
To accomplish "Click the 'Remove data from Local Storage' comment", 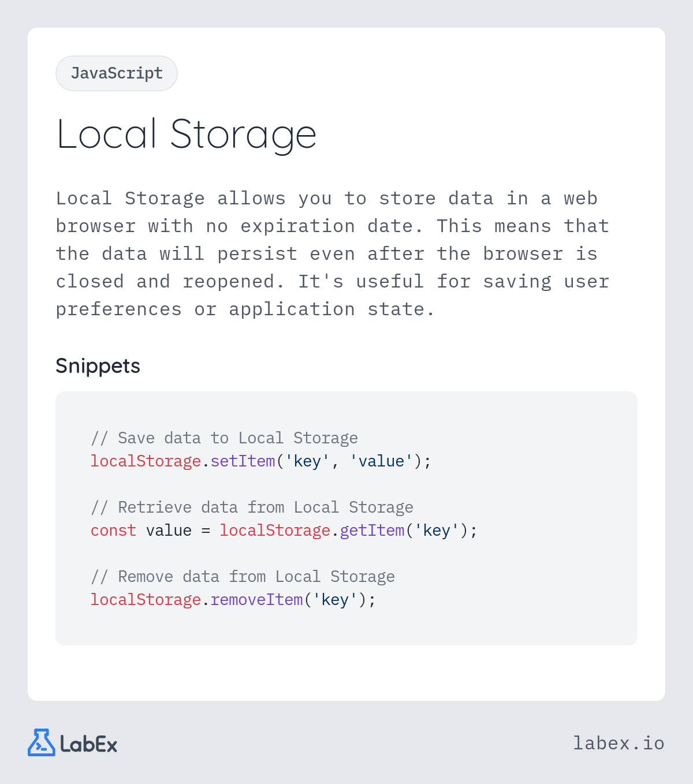I will (243, 577).
